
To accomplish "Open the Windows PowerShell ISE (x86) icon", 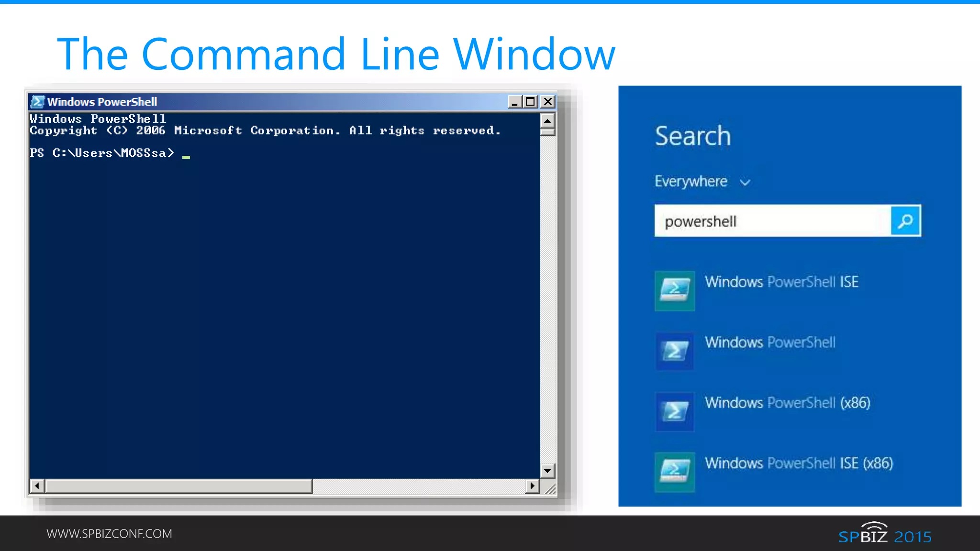I will point(675,472).
